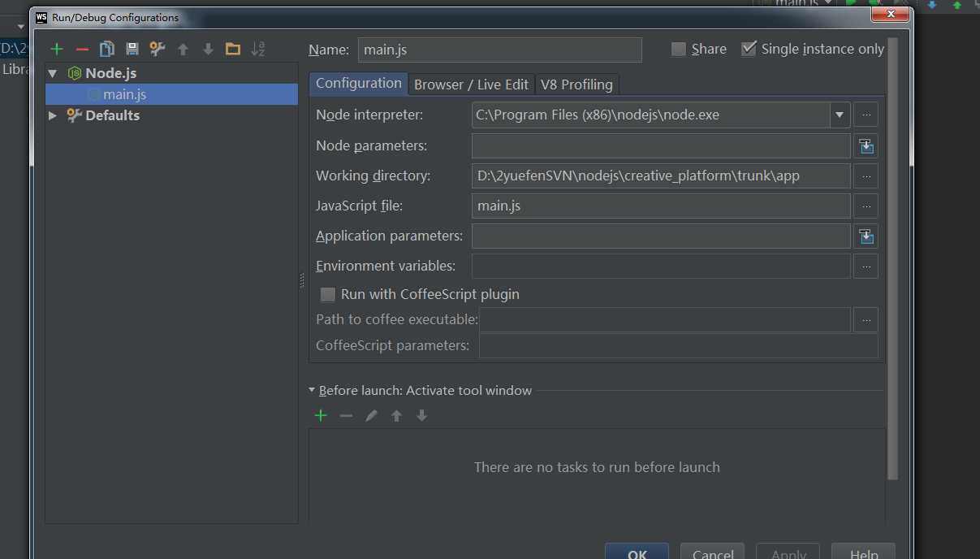This screenshot has width=980, height=559.
Task: Add new configuration with green plus
Action: 56,50
